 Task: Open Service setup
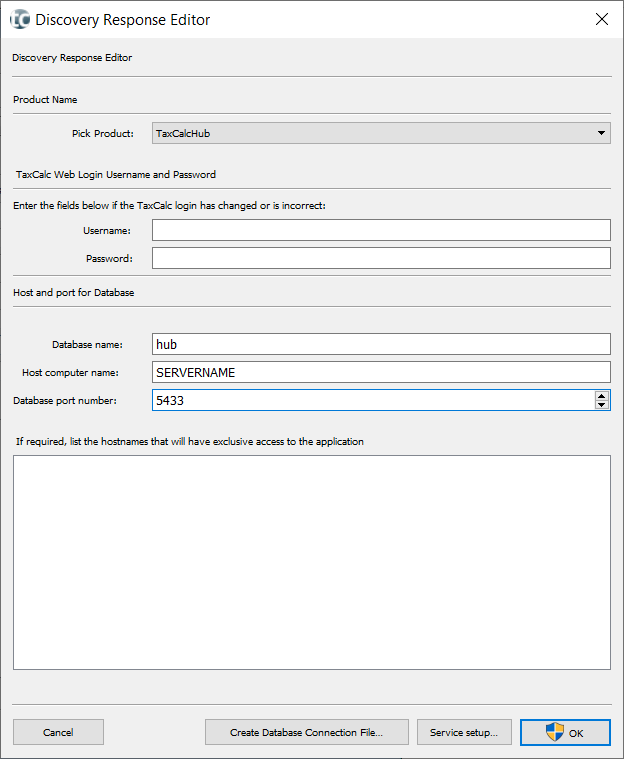(x=464, y=732)
